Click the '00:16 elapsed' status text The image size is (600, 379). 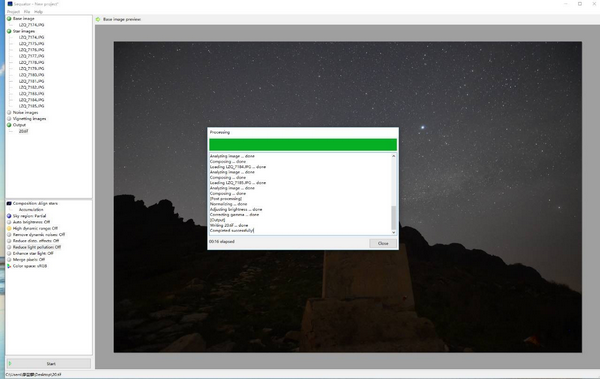(x=222, y=242)
